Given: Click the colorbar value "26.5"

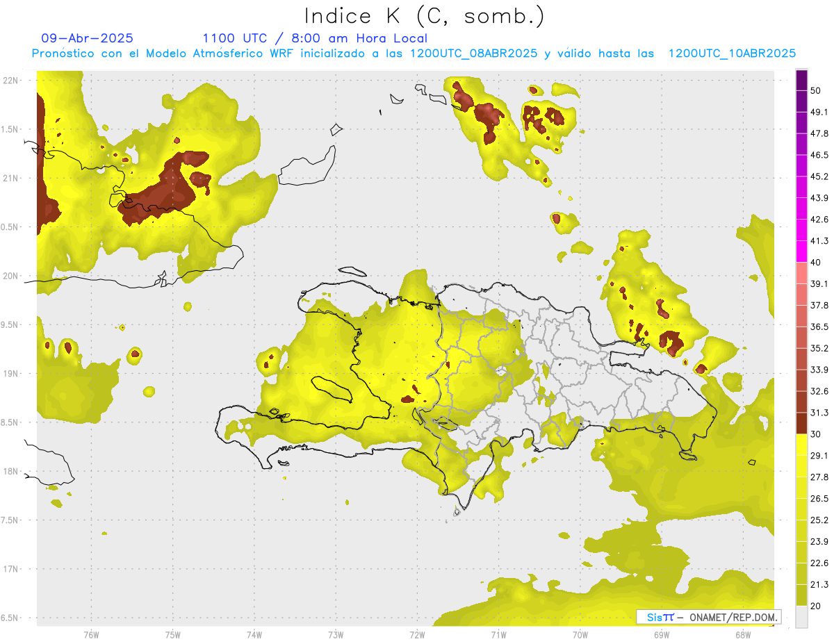Looking at the screenshot, I should [819, 499].
